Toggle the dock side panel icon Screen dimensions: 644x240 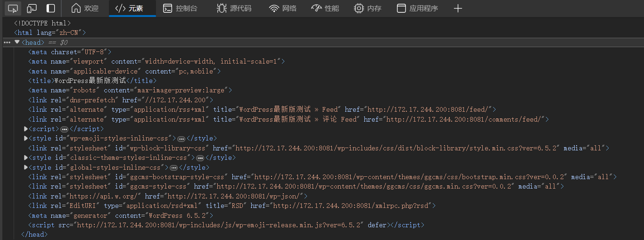point(50,8)
